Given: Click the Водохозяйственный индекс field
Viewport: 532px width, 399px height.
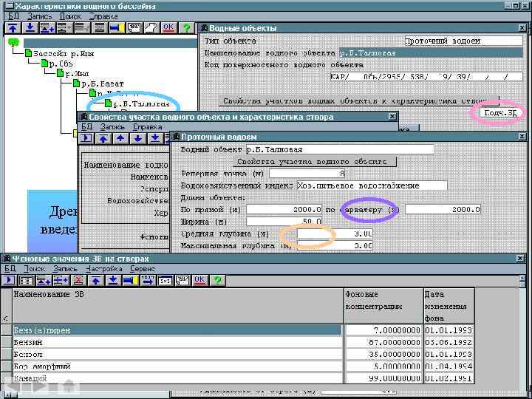Looking at the screenshot, I should [x=372, y=185].
